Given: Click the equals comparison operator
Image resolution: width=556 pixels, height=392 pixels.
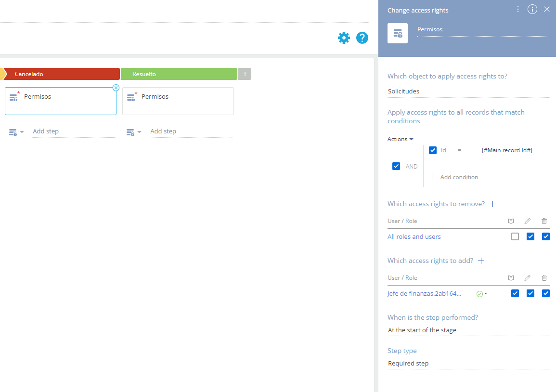Looking at the screenshot, I should (x=459, y=150).
